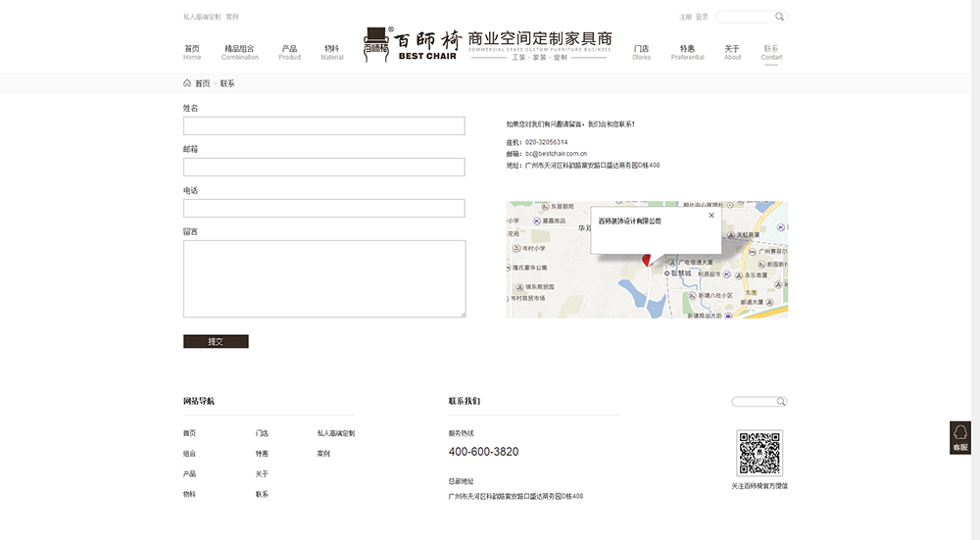Image resolution: width=980 pixels, height=540 pixels.
Task: Click the email bc@bestchair.com.cn
Action: 557,154
